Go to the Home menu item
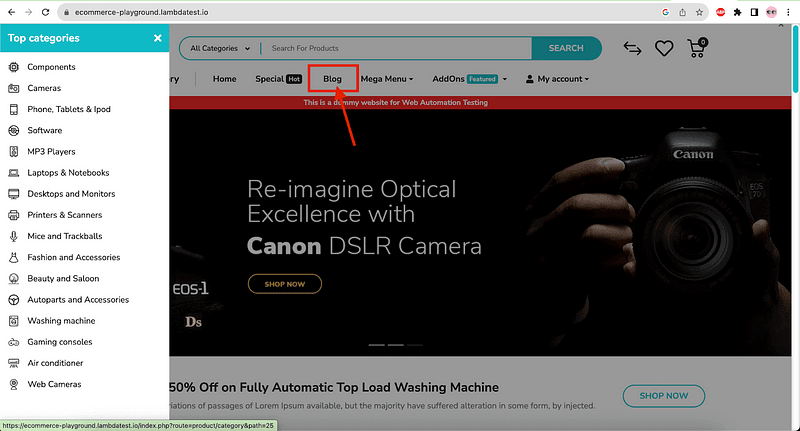 point(224,79)
